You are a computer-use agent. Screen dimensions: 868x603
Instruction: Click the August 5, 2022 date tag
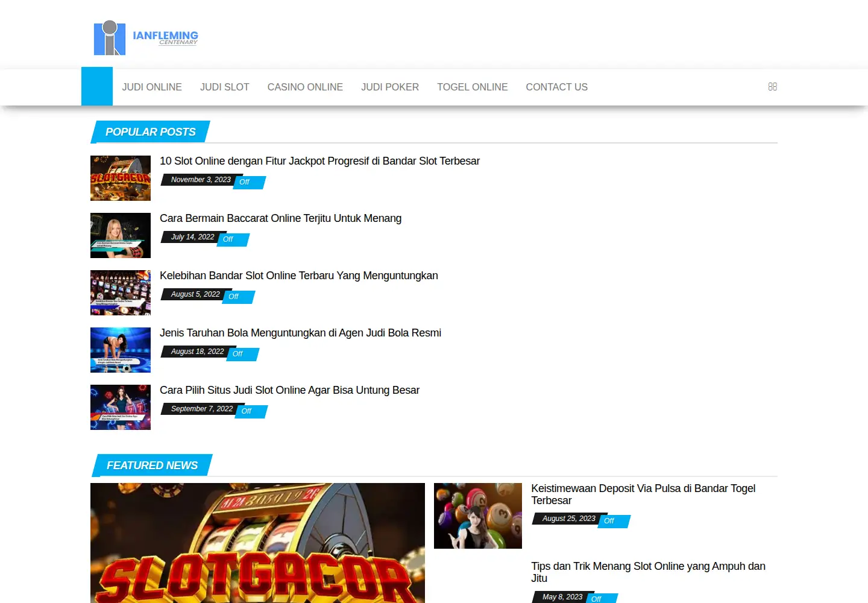click(x=195, y=294)
